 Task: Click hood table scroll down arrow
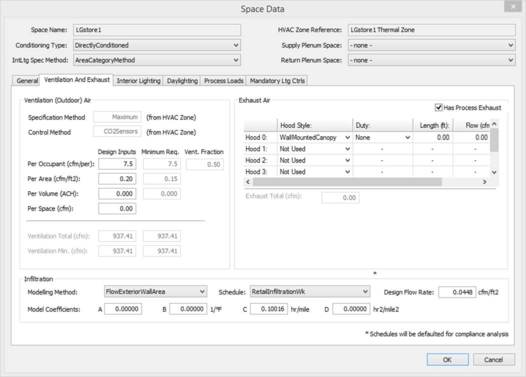point(494,172)
